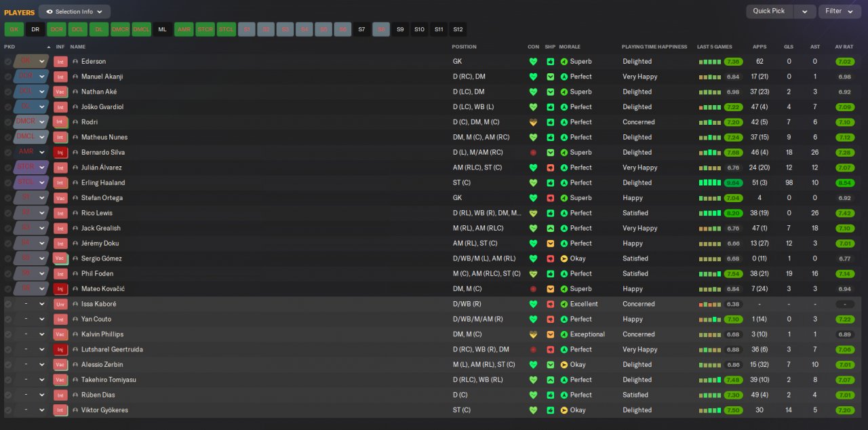Screen dimensions: 868x430
Task: Click Erling Haaland's last 5 games form bars
Action: point(710,183)
